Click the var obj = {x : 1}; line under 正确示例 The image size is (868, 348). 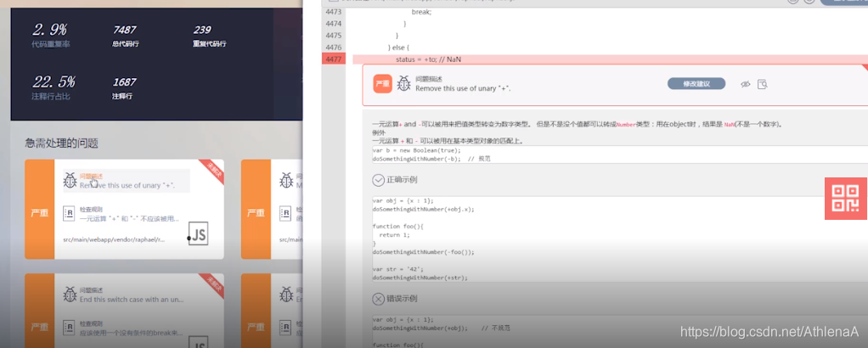point(403,201)
